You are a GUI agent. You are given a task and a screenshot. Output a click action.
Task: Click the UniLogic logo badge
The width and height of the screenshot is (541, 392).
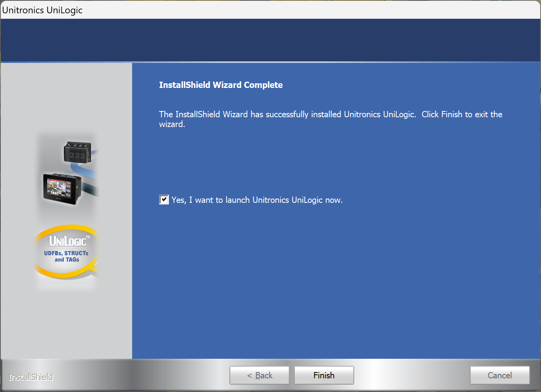click(x=68, y=242)
